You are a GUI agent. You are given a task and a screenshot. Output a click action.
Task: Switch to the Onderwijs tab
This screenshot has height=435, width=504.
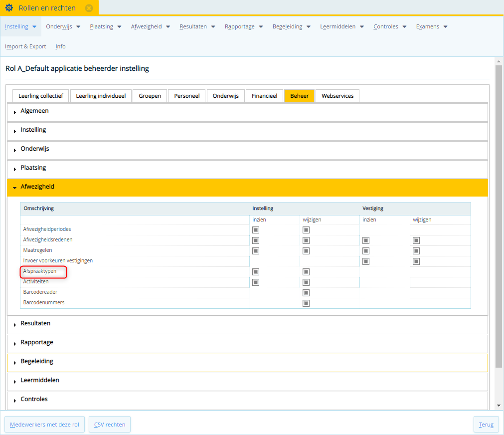click(226, 96)
